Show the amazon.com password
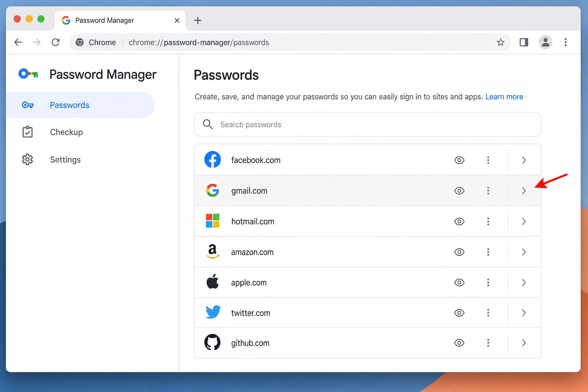 459,252
